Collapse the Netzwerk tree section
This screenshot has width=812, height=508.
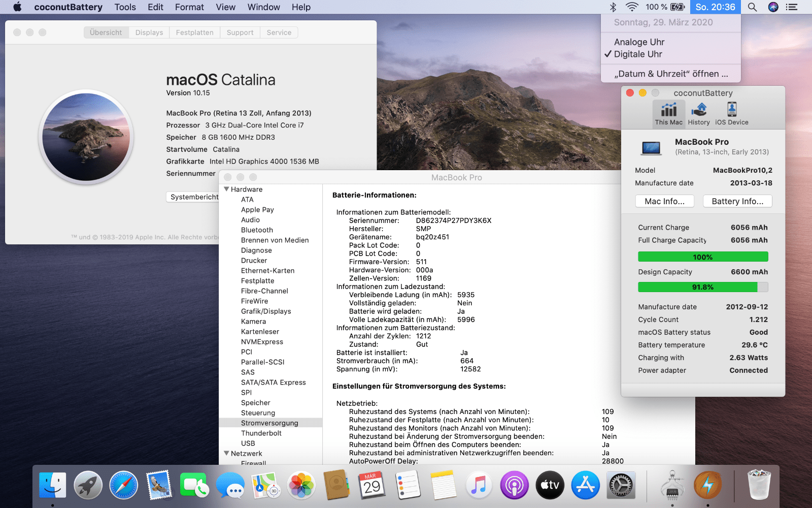226,453
